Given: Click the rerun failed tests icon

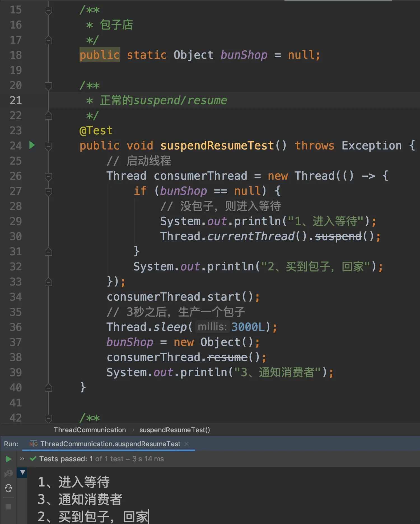Looking at the screenshot, I should pyautogui.click(x=8, y=474).
